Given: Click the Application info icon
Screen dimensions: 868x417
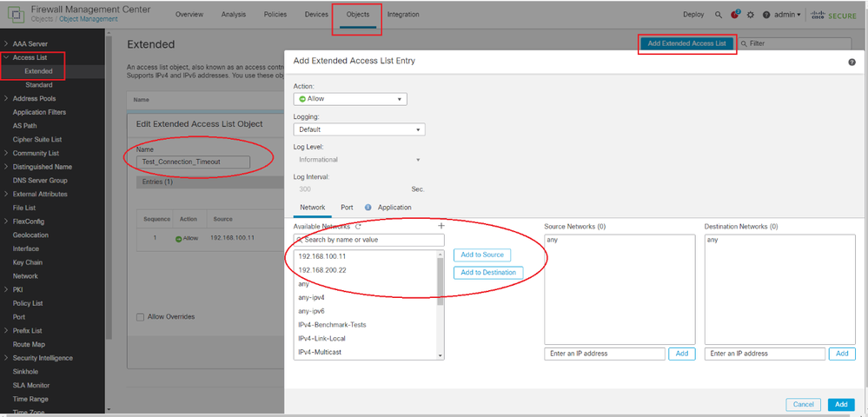Looking at the screenshot, I should pyautogui.click(x=368, y=207).
